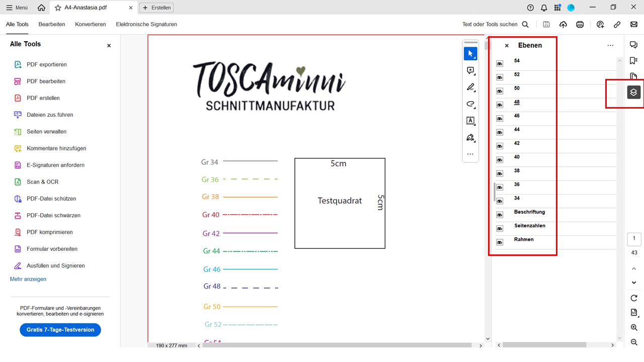Open the Konvertieren tab

[91, 24]
